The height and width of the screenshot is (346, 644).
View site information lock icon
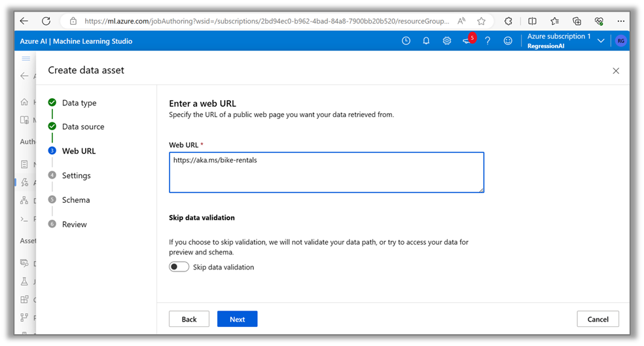[x=73, y=21]
